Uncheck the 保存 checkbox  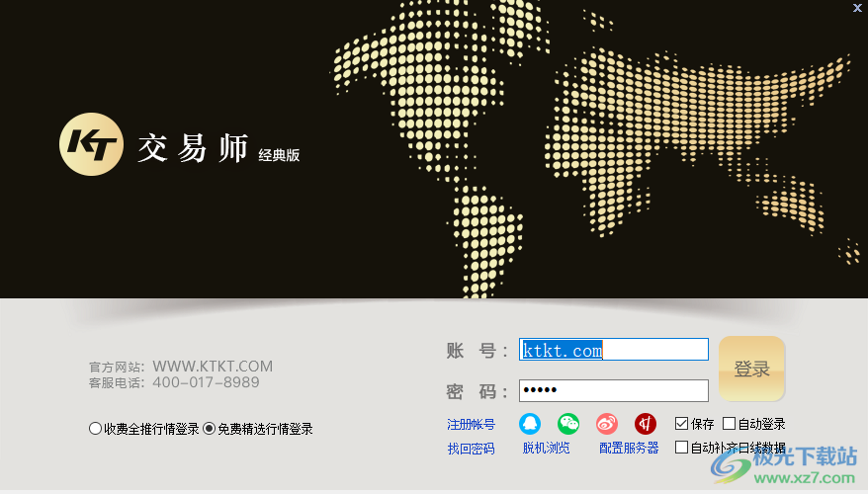click(x=681, y=424)
